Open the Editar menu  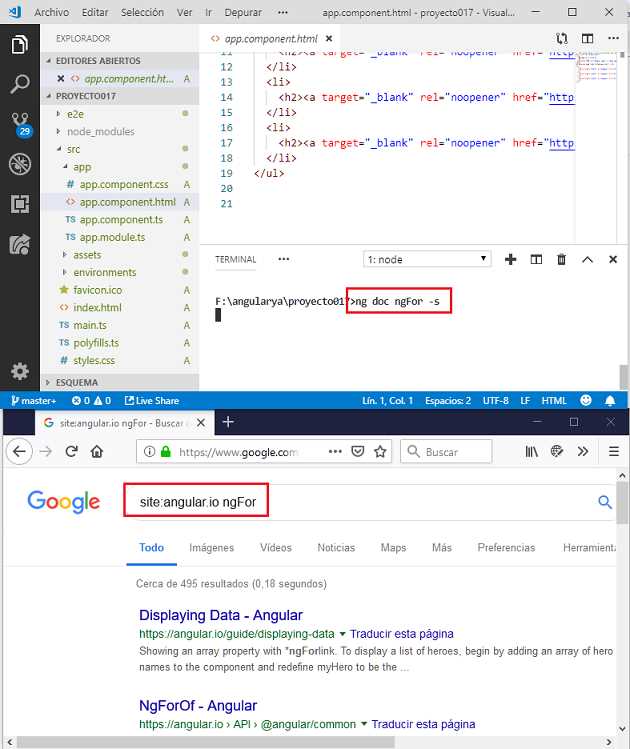[95, 12]
